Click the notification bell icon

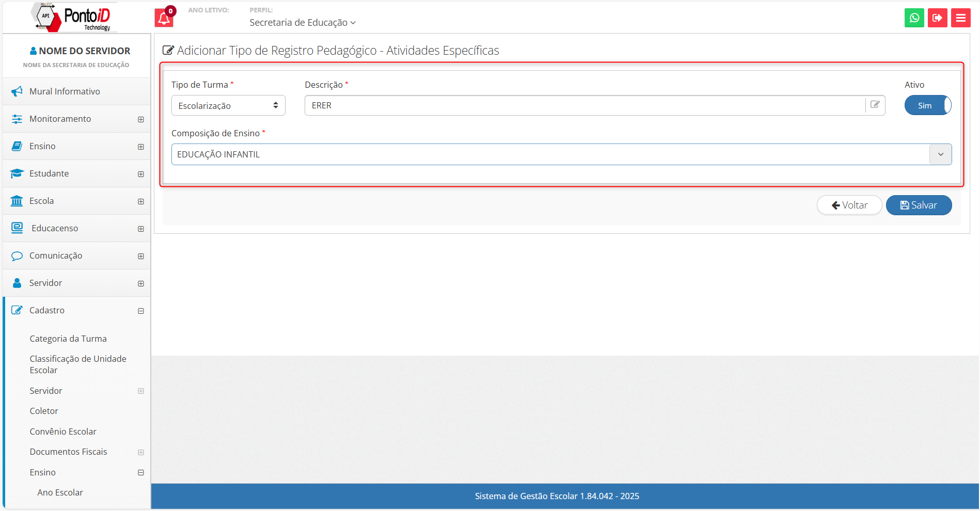tap(164, 18)
